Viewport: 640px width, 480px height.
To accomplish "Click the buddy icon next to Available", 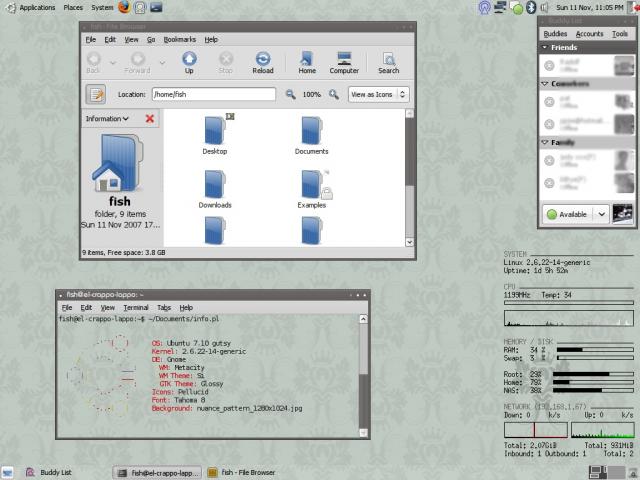I will click(622, 214).
